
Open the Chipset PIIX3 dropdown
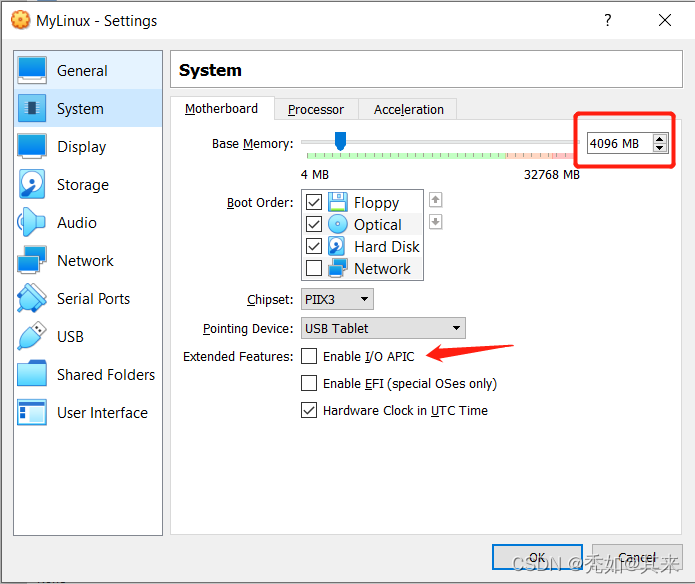(337, 299)
